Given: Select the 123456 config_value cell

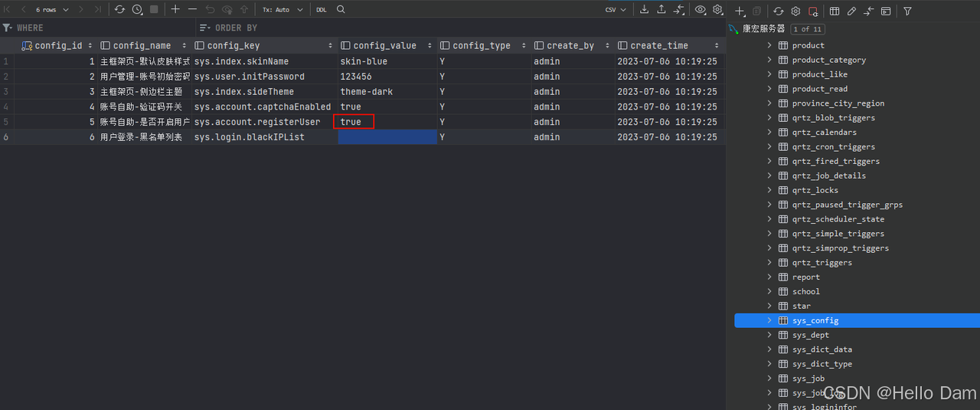Looking at the screenshot, I should tap(388, 77).
